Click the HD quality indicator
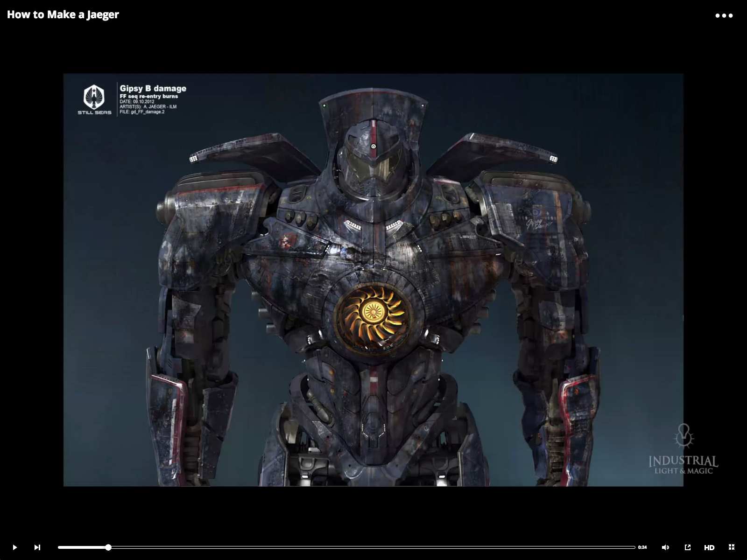 710,547
